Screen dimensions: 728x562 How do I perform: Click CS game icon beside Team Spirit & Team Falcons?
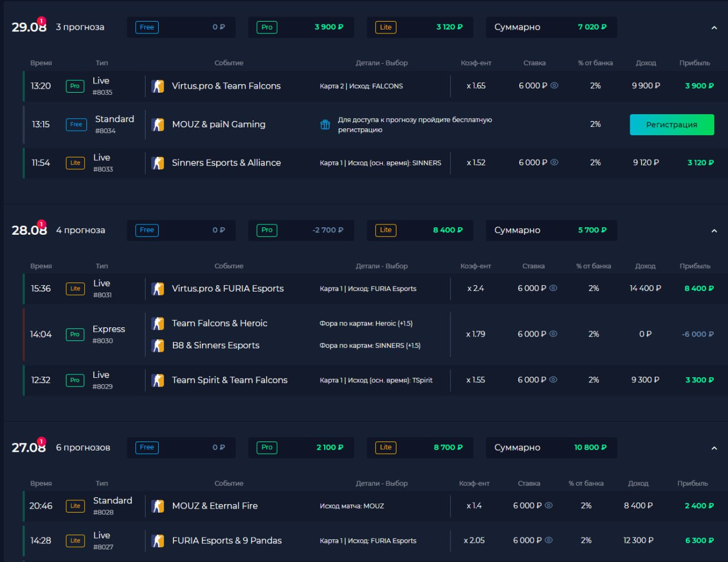(158, 380)
